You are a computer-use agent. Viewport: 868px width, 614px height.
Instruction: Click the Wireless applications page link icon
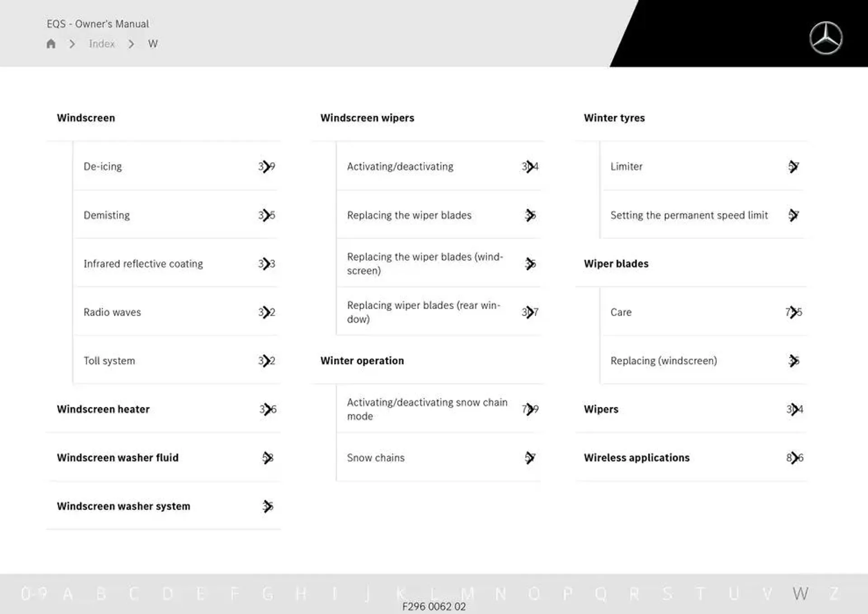793,457
